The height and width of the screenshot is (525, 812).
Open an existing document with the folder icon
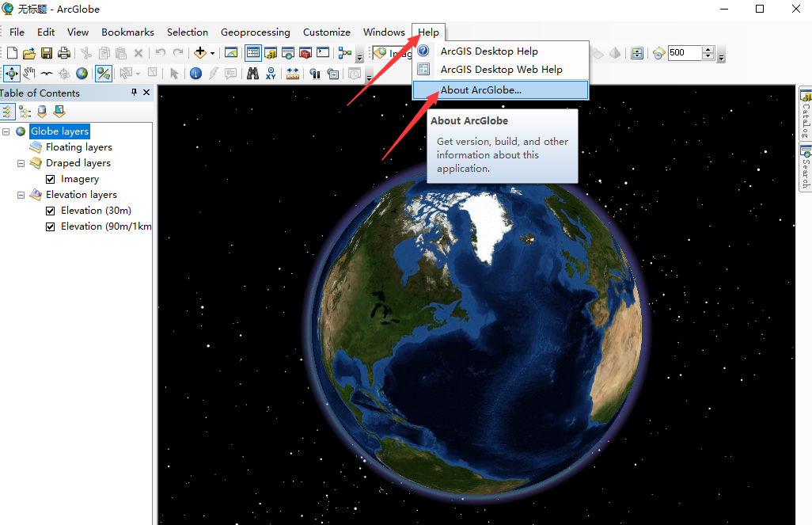point(29,53)
